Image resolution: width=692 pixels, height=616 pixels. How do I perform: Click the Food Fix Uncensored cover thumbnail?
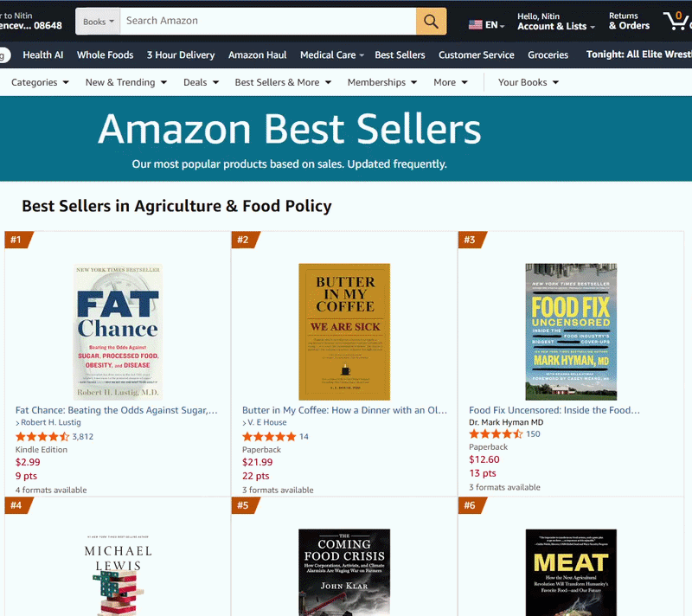pos(571,332)
